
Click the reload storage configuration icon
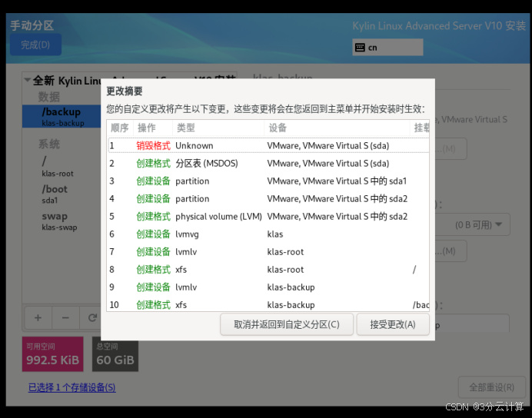(x=92, y=317)
